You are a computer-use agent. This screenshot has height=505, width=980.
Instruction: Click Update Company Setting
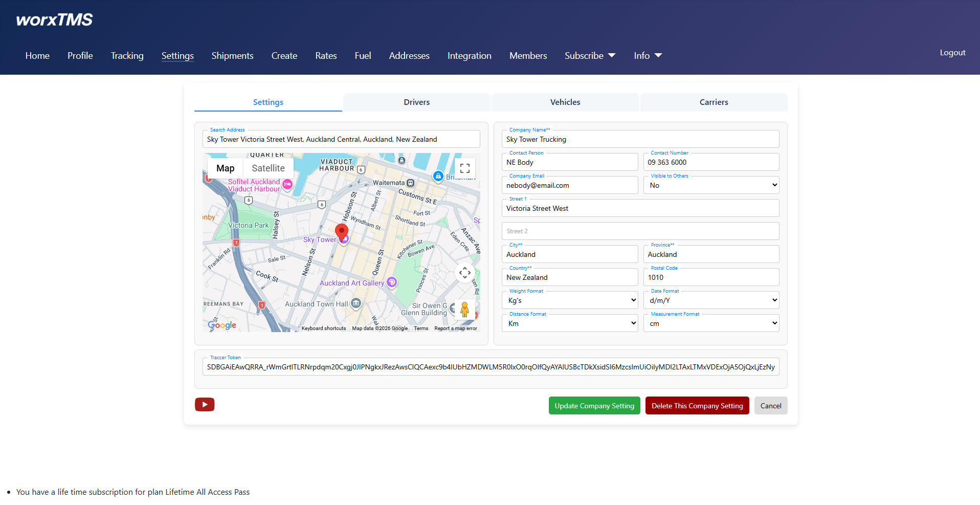click(x=594, y=405)
